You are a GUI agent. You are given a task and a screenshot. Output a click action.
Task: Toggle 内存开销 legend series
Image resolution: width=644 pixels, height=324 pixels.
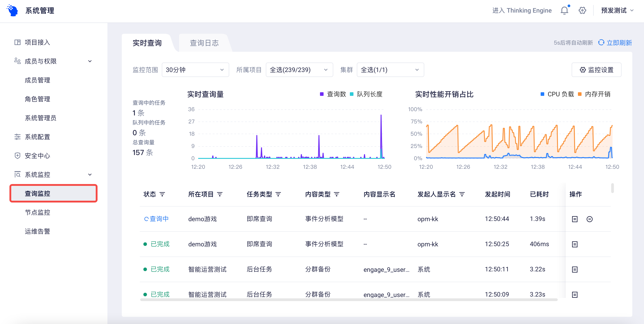pyautogui.click(x=594, y=94)
